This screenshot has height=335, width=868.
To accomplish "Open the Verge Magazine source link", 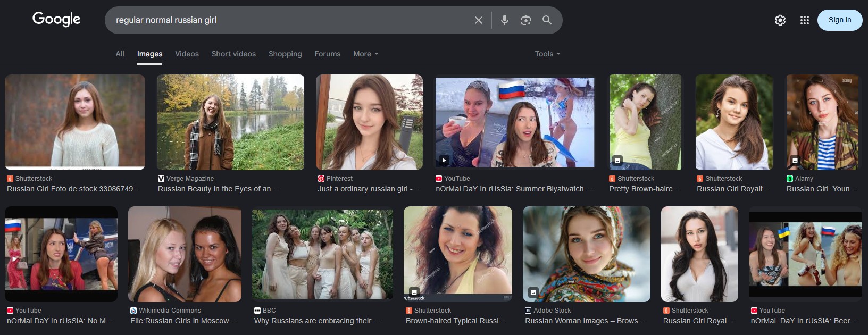I will 190,179.
